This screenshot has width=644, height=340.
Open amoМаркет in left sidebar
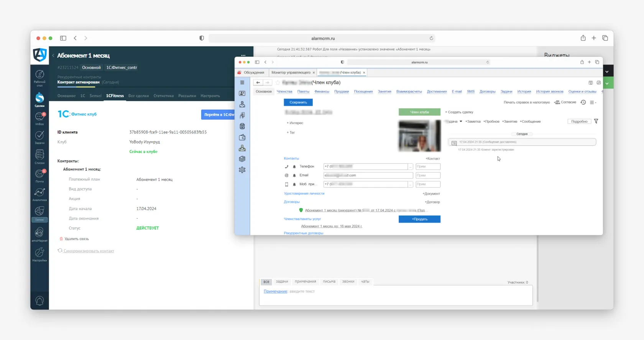(x=39, y=235)
